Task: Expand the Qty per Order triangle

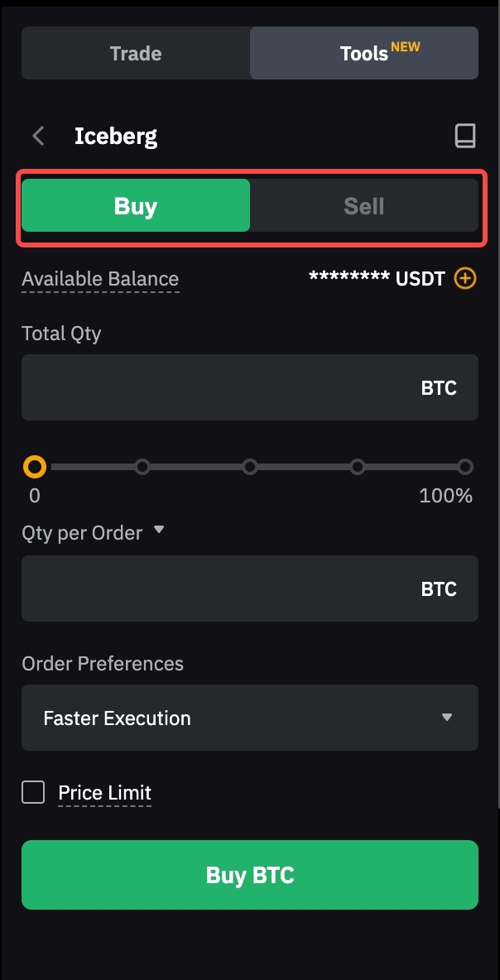Action: pos(159,531)
